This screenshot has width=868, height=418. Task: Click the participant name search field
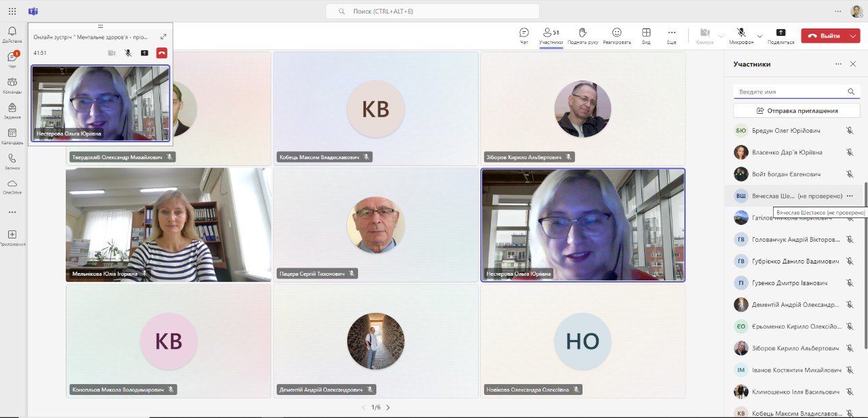tap(790, 91)
